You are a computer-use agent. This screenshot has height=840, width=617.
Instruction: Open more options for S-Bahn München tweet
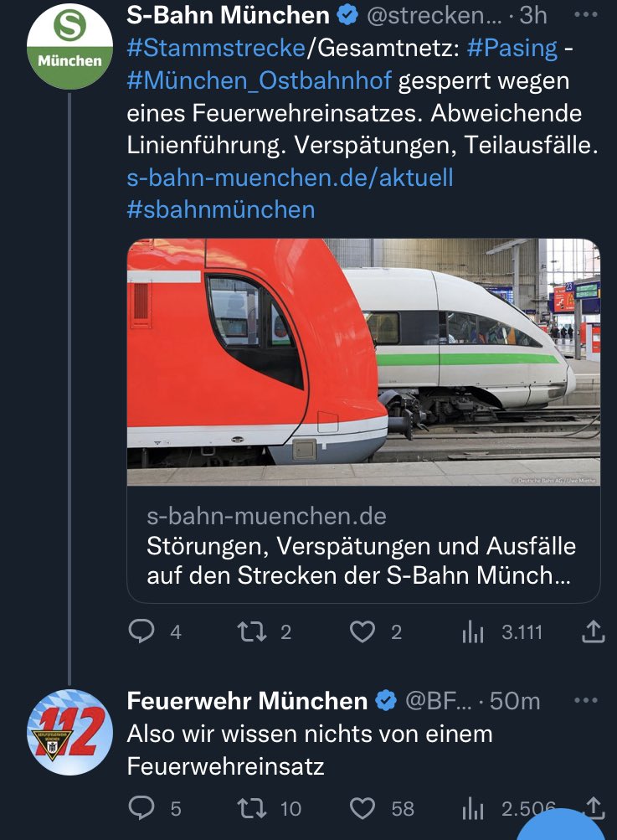click(589, 15)
